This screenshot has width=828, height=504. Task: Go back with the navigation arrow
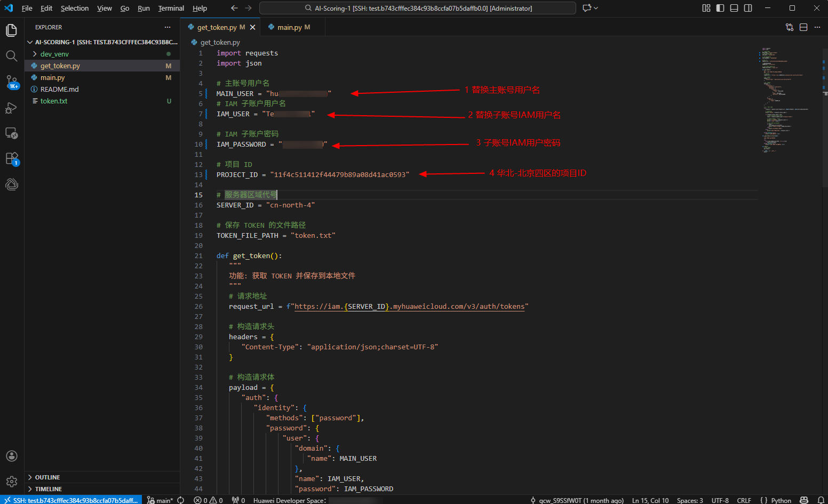234,8
